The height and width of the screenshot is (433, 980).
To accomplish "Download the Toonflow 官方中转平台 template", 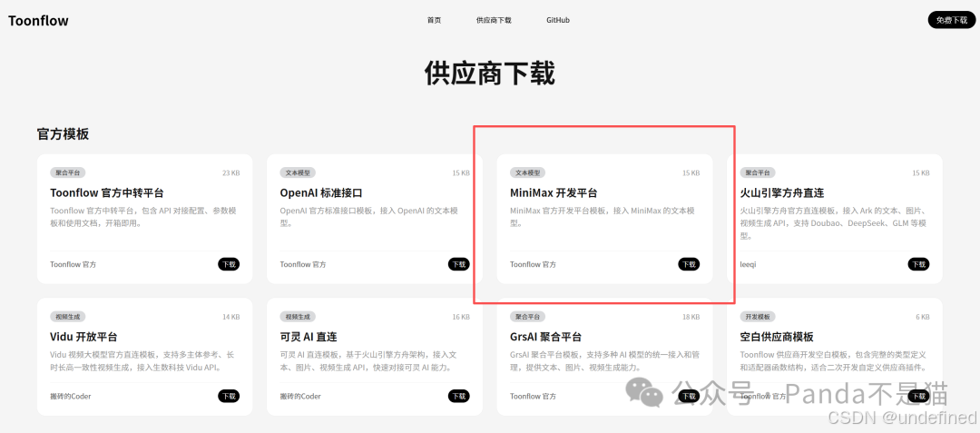I will pos(229,264).
